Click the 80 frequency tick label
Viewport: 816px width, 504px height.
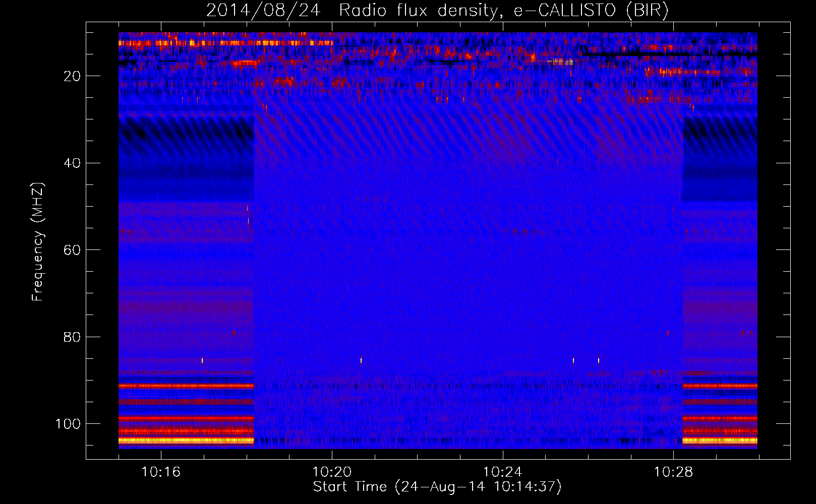click(72, 337)
